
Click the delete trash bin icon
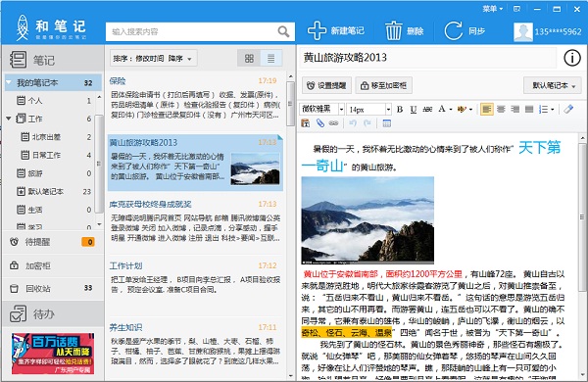393,30
